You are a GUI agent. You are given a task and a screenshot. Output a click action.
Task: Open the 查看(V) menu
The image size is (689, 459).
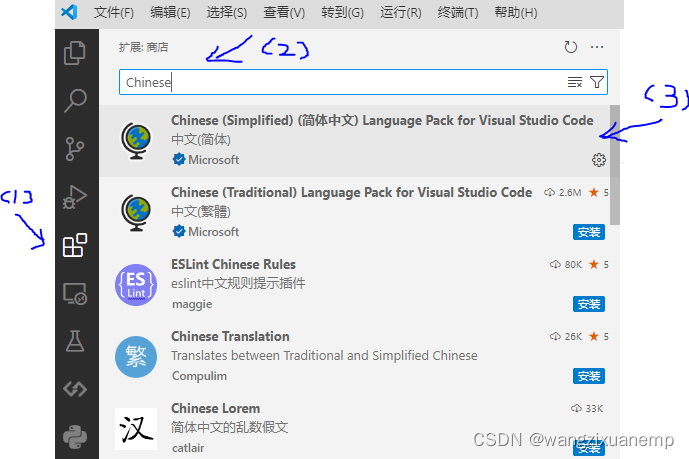click(x=284, y=12)
